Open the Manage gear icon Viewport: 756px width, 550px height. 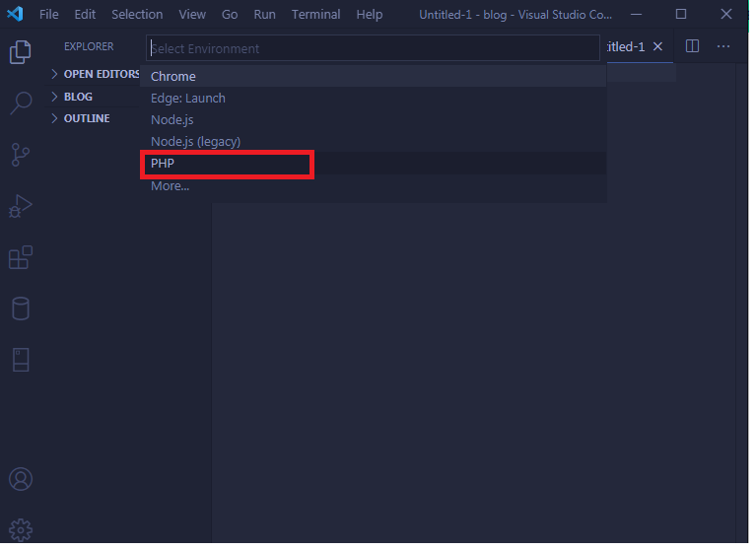(x=21, y=530)
